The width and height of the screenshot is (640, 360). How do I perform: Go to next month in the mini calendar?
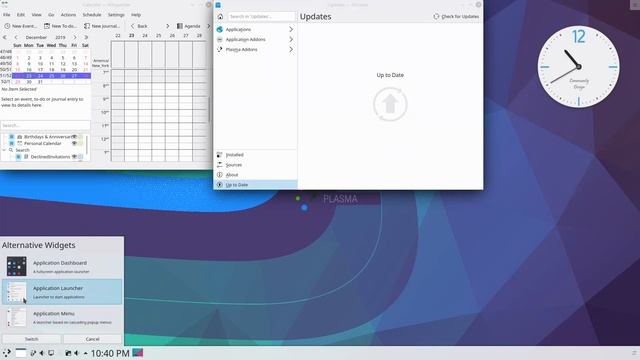(x=75, y=37)
